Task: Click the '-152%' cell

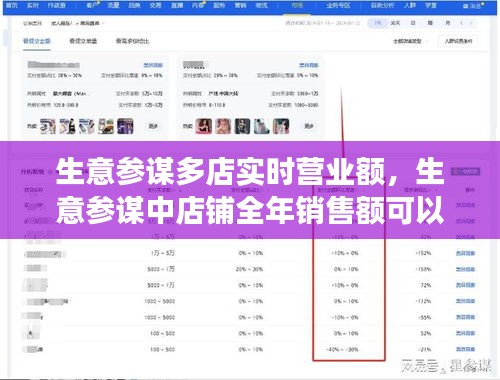Action: (423, 253)
